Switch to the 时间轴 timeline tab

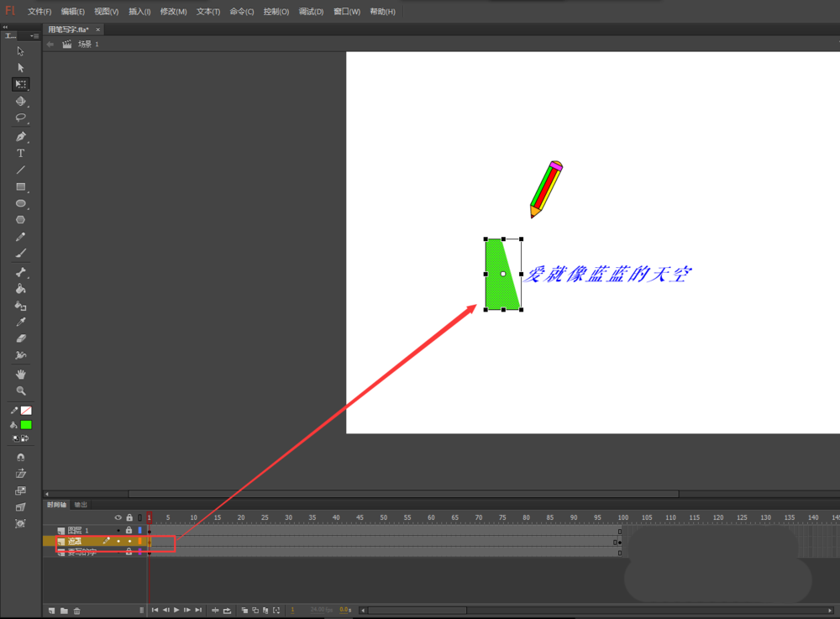coord(56,505)
